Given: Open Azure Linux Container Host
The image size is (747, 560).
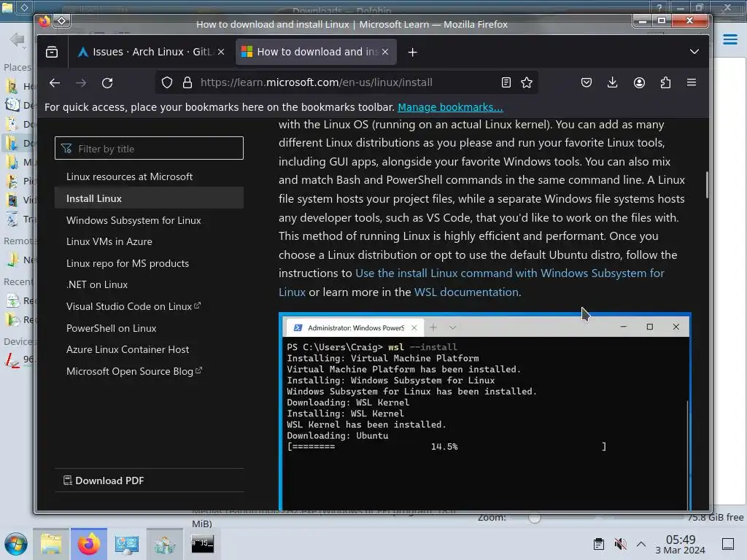Looking at the screenshot, I should pyautogui.click(x=128, y=349).
